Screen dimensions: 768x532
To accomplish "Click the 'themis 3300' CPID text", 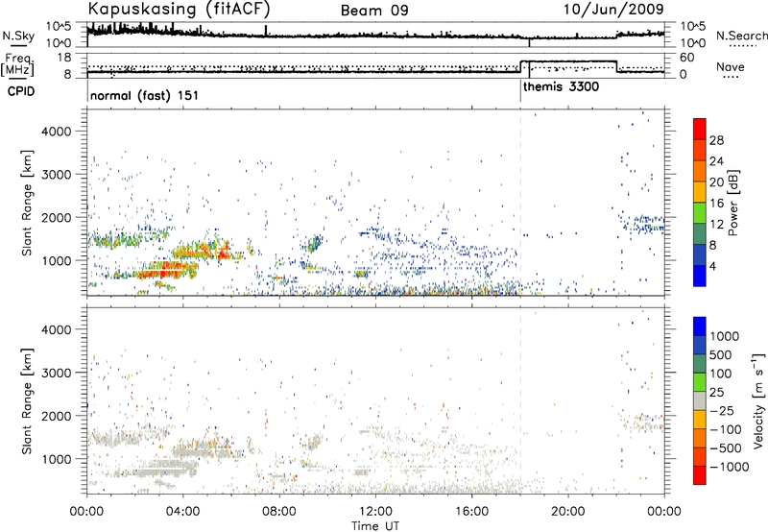I will [x=562, y=87].
